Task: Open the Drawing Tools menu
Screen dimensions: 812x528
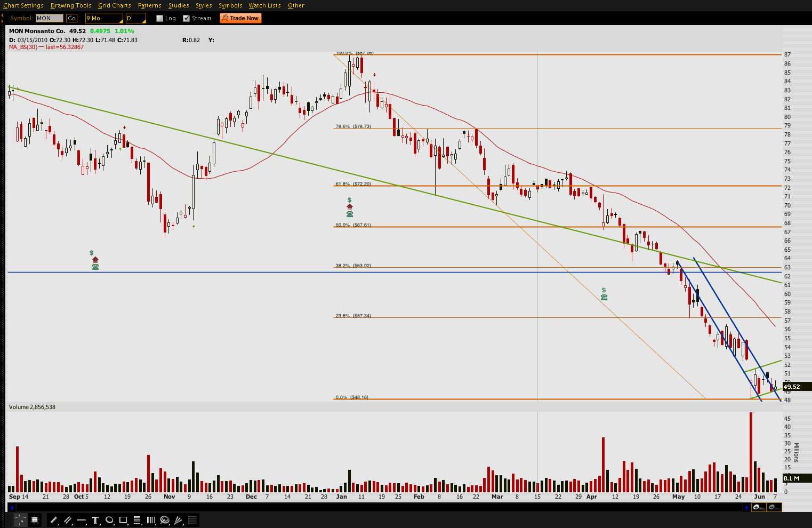Action: [71, 5]
